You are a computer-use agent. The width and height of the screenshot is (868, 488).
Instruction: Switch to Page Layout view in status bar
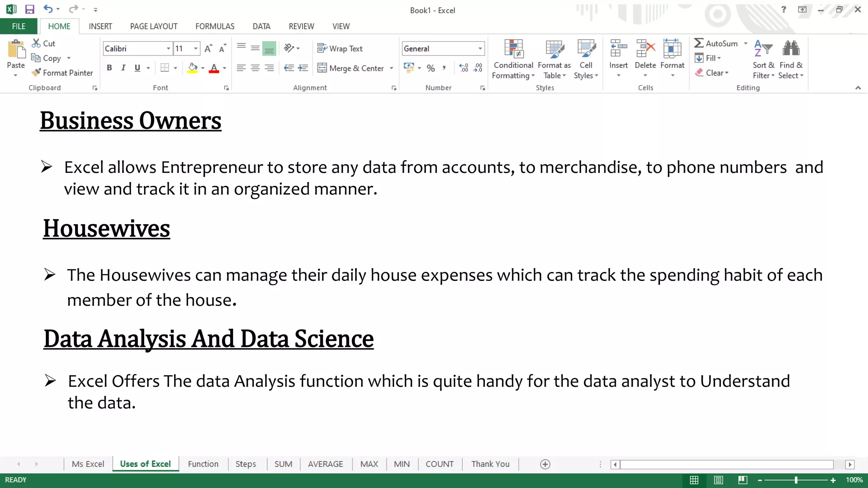718,480
